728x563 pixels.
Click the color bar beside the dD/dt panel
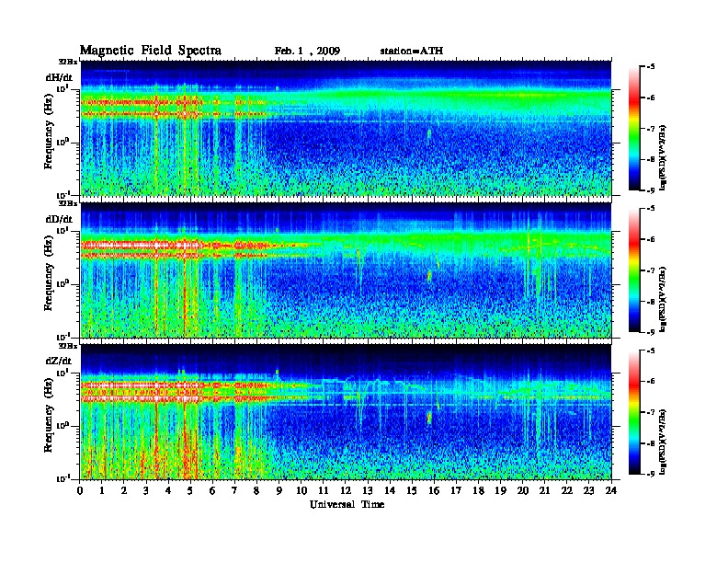(x=634, y=270)
